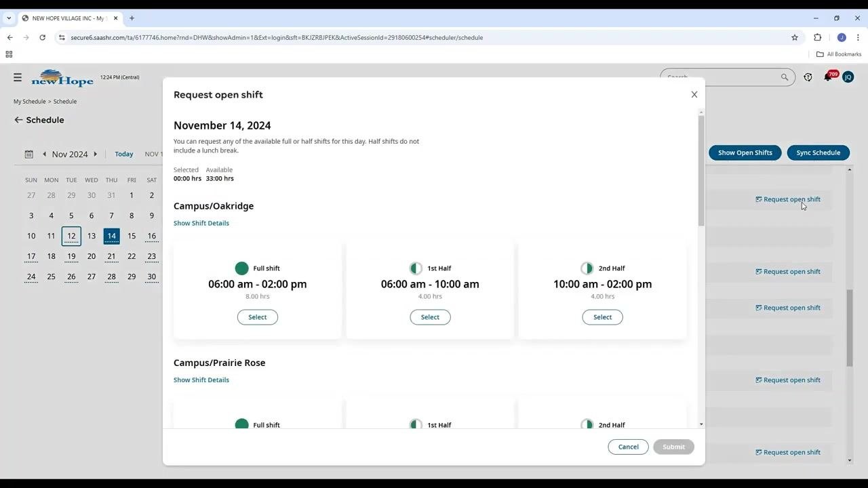
Task: Close the Request open shift dialog
Action: pos(694,95)
